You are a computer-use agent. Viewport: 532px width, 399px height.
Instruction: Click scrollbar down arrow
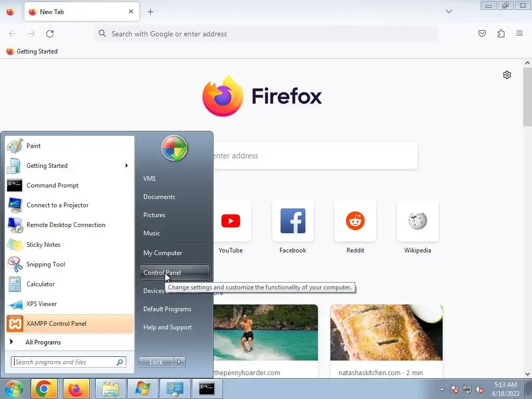pos(527,374)
